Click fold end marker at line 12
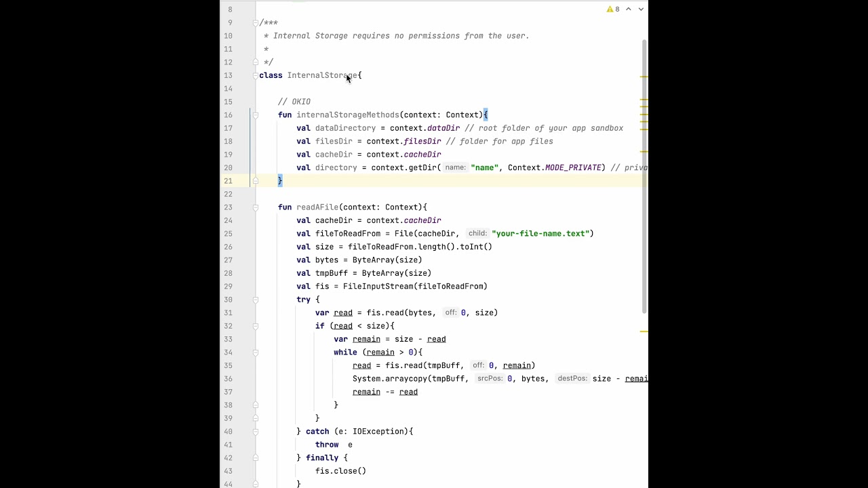 click(256, 62)
